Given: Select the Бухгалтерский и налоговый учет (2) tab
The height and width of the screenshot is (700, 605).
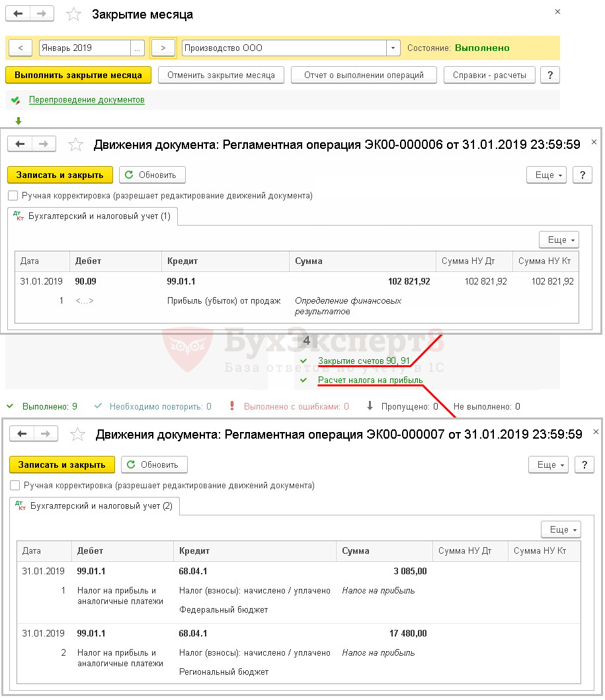Looking at the screenshot, I should click(x=95, y=505).
